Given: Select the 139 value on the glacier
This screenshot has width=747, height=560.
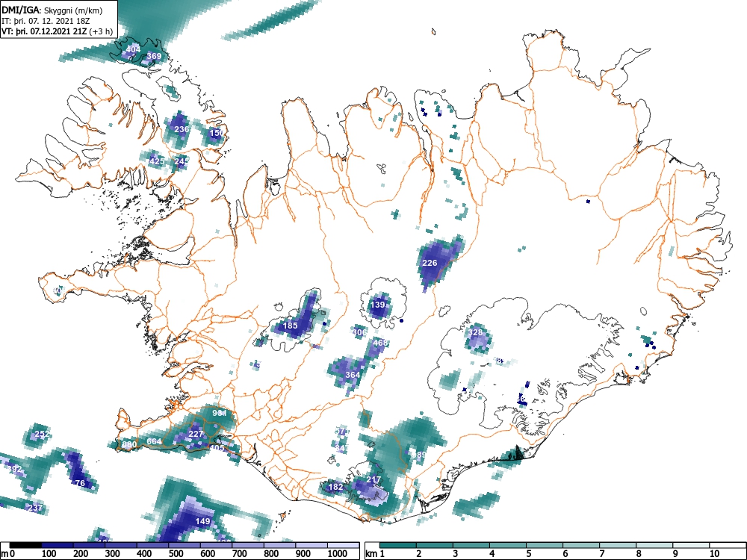Looking at the screenshot, I should 378,305.
